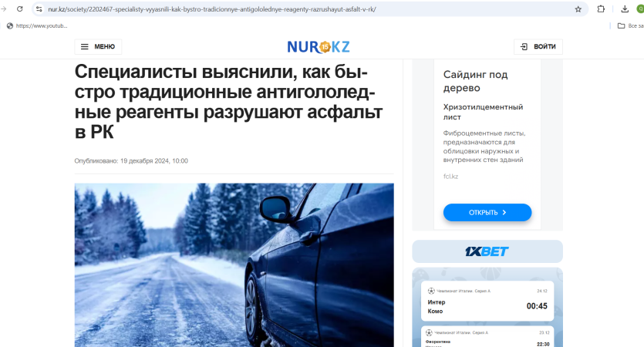Click the browser reload page icon
Viewport: 644px width, 347px height.
tap(20, 8)
